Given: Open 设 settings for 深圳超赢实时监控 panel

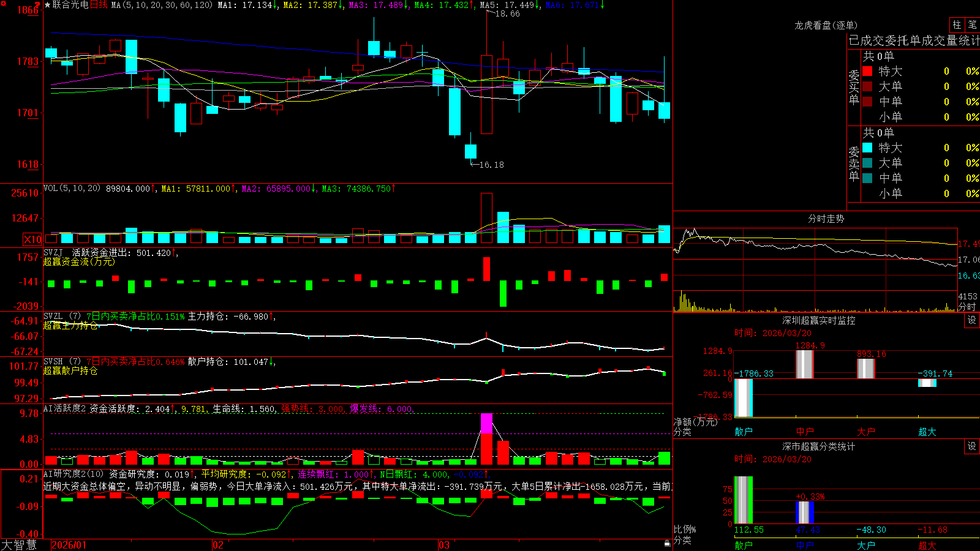Looking at the screenshot, I should click(x=971, y=320).
